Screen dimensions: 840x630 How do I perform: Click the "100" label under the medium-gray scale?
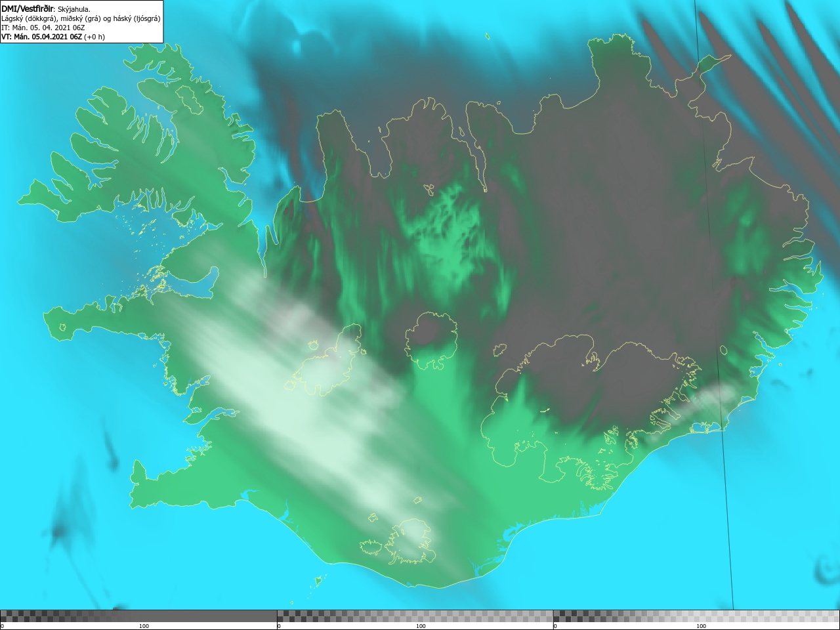421,626
